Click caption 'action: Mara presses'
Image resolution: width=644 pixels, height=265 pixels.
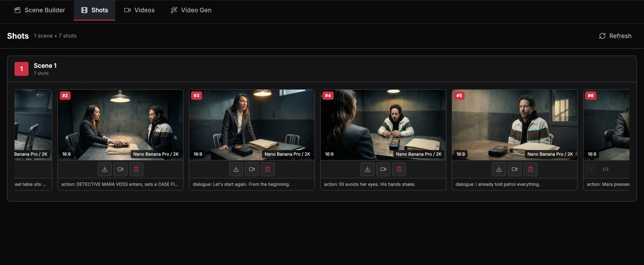pos(608,184)
